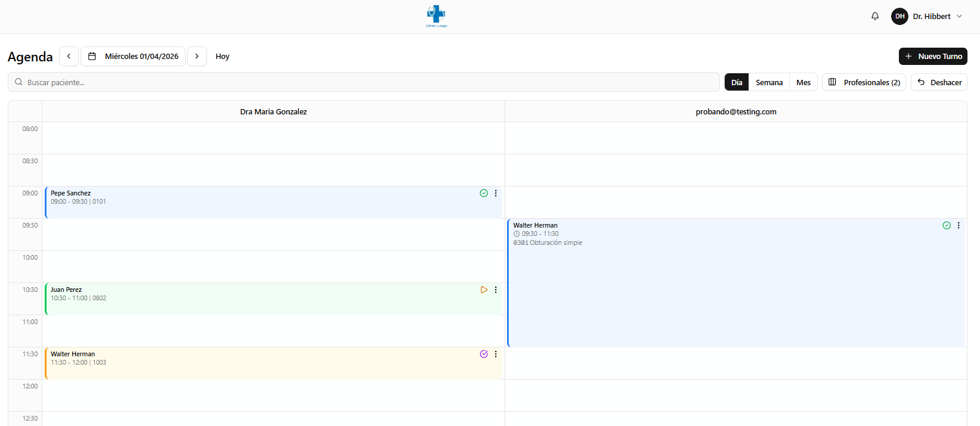This screenshot has height=426, width=980.
Task: Switch to Mes view
Action: (803, 82)
